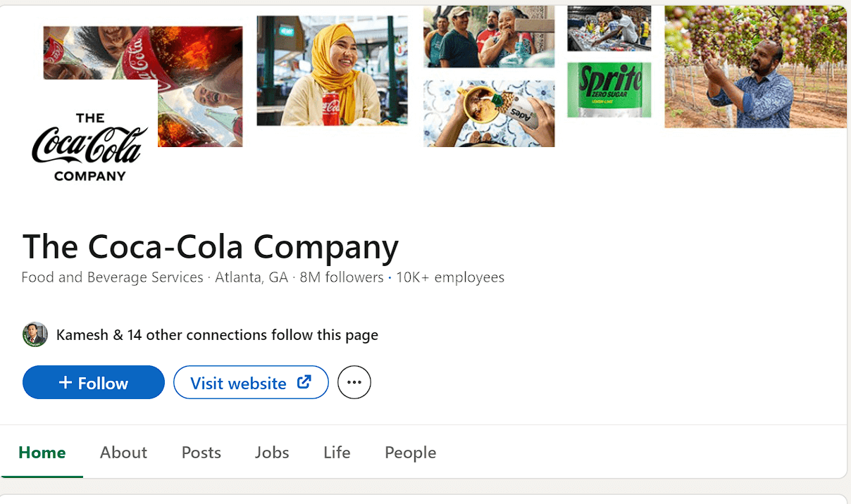Click the grape farmer cover photo
Viewport: 851px width, 504px height.
[x=754, y=67]
